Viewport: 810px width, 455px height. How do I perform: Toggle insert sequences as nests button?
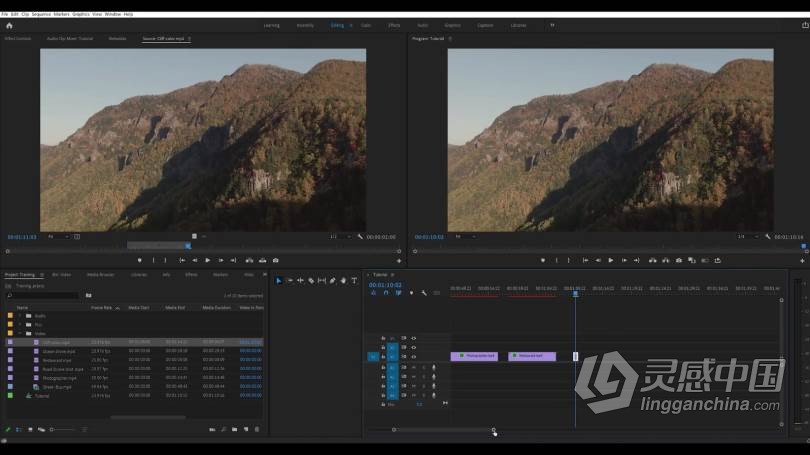pyautogui.click(x=373, y=293)
